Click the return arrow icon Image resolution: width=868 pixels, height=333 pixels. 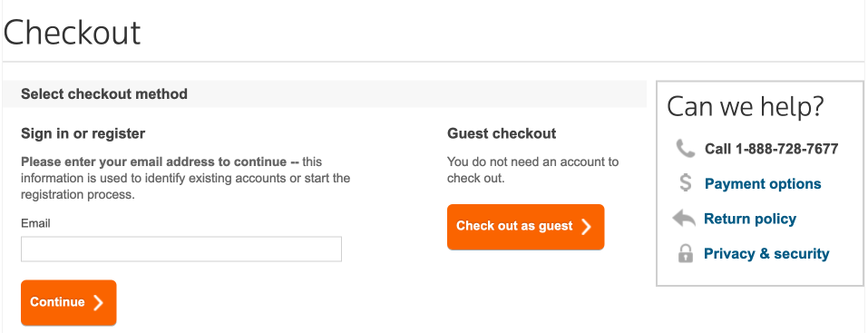684,219
